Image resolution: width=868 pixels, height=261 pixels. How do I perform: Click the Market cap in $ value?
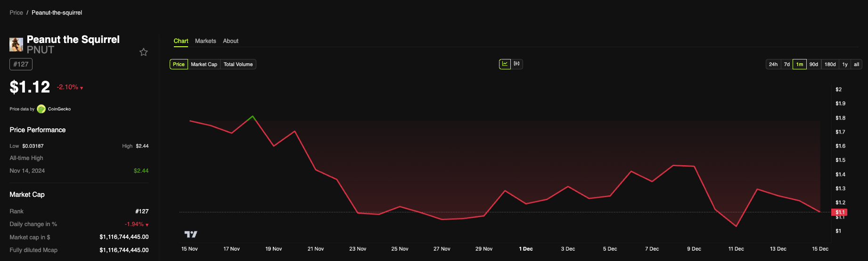tap(124, 237)
